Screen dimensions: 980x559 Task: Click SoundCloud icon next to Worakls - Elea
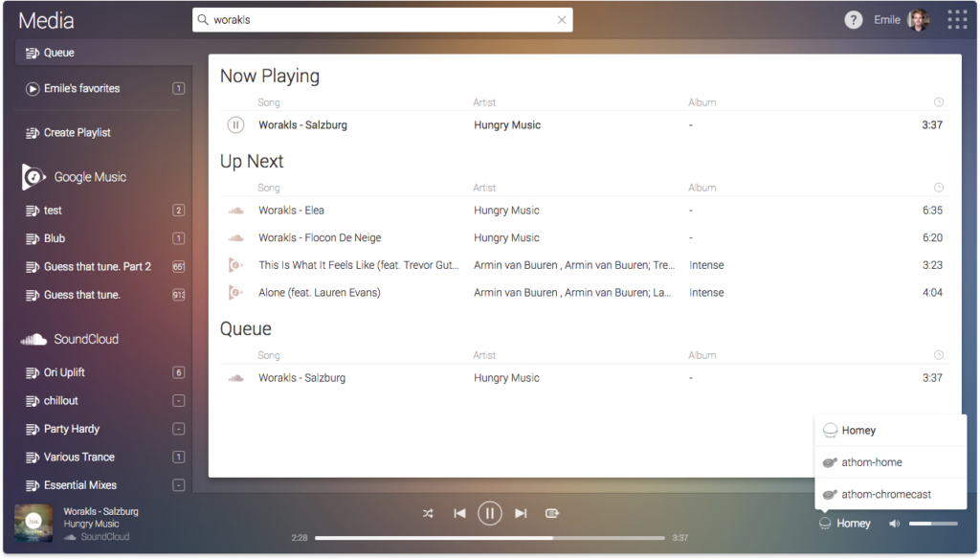[235, 211]
